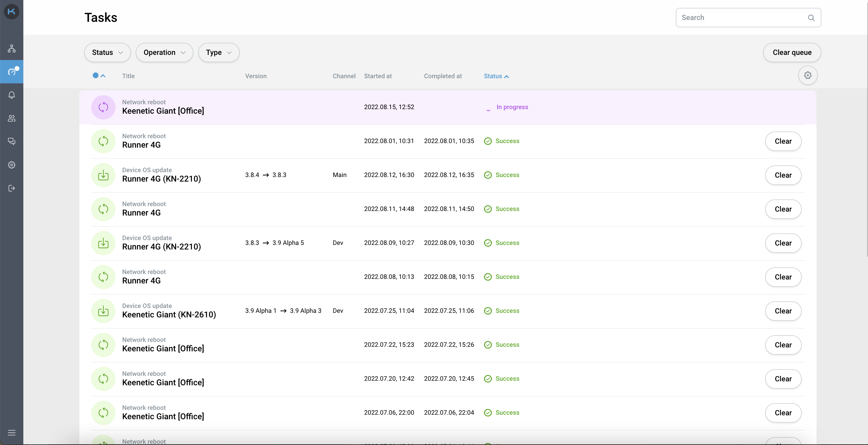The height and width of the screenshot is (445, 868).
Task: Sort by the blue dot column
Action: 99,75
